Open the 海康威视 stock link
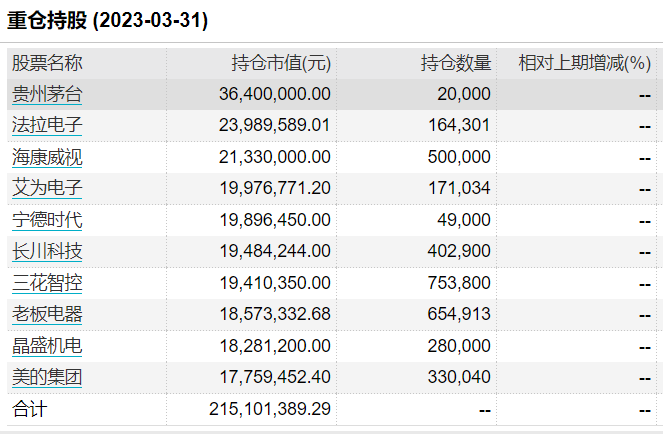This screenshot has width=663, height=434. tap(47, 157)
